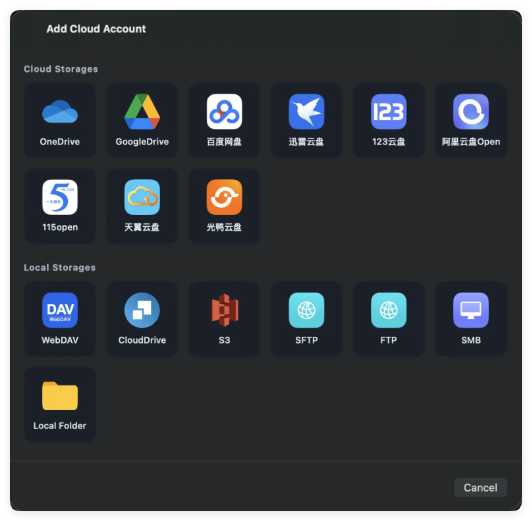Pick the SFTP globe icon
Screen dimensions: 532x521
point(306,310)
